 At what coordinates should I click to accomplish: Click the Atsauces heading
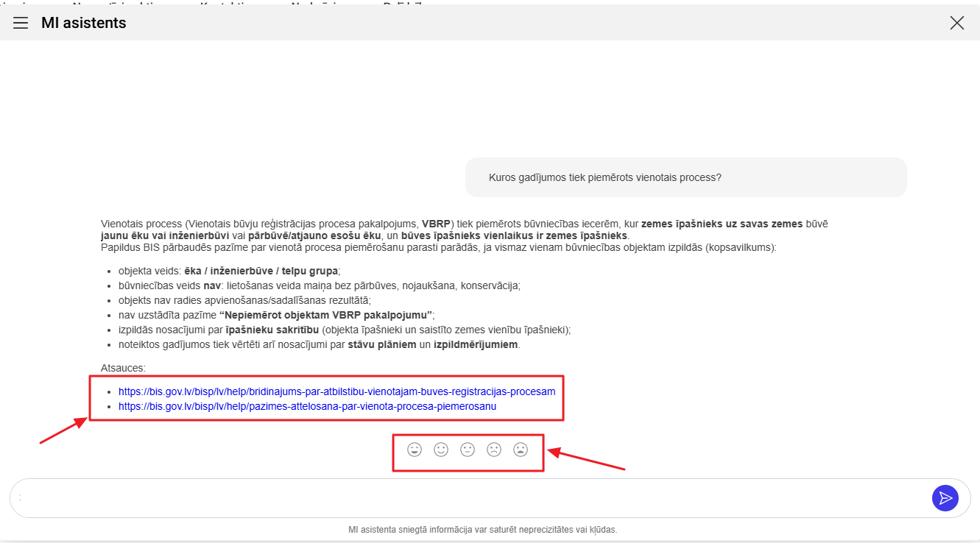(x=123, y=368)
